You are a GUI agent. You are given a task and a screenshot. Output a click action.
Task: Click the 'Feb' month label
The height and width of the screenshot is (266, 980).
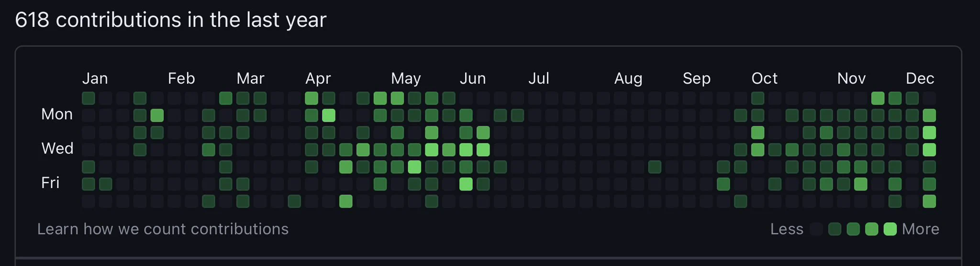tap(181, 78)
